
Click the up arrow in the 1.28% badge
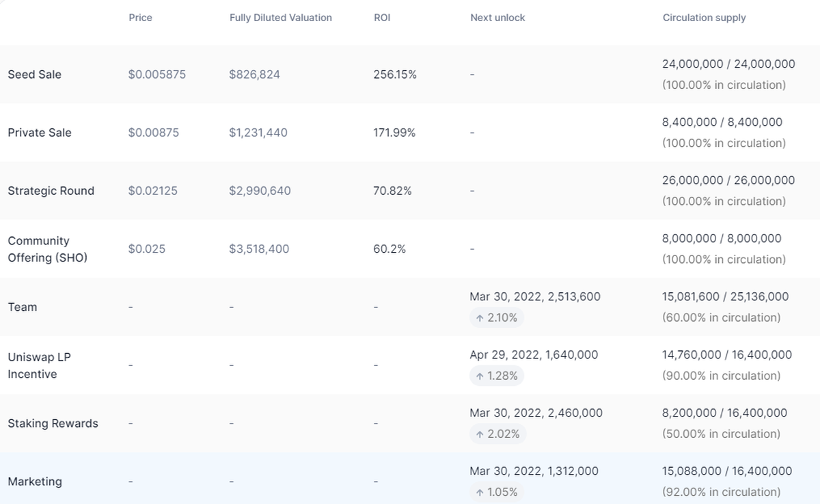[480, 376]
